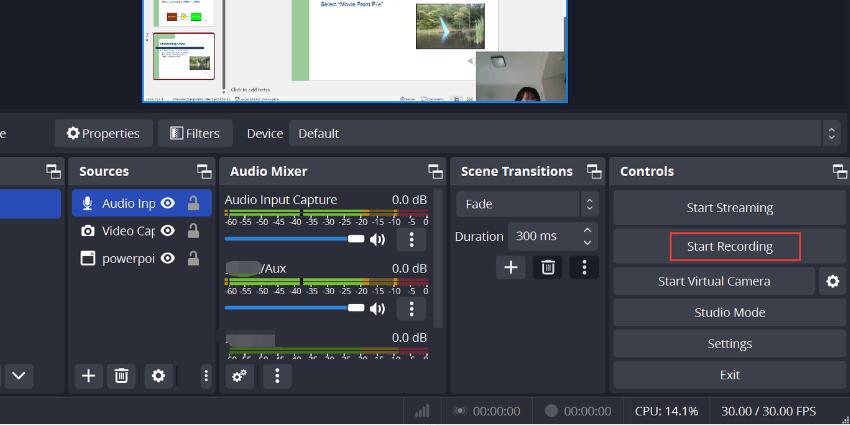Image resolution: width=850 pixels, height=425 pixels.
Task: Click the webcam overlay in preview
Action: click(520, 76)
